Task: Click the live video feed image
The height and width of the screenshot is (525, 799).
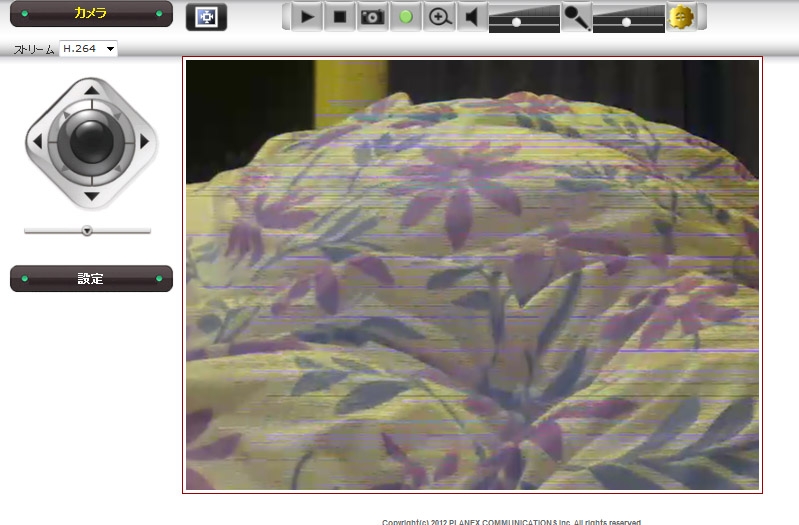Action: (472, 275)
